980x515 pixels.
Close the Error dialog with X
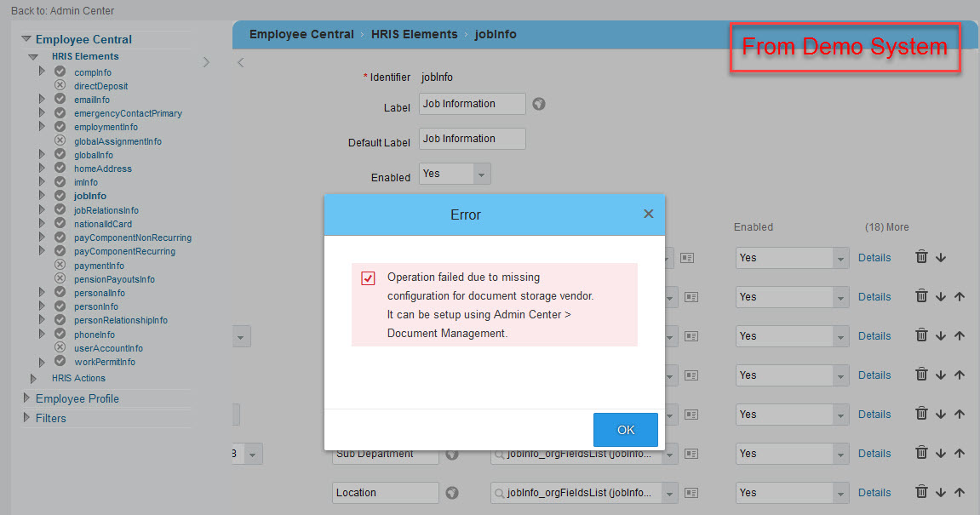point(648,214)
